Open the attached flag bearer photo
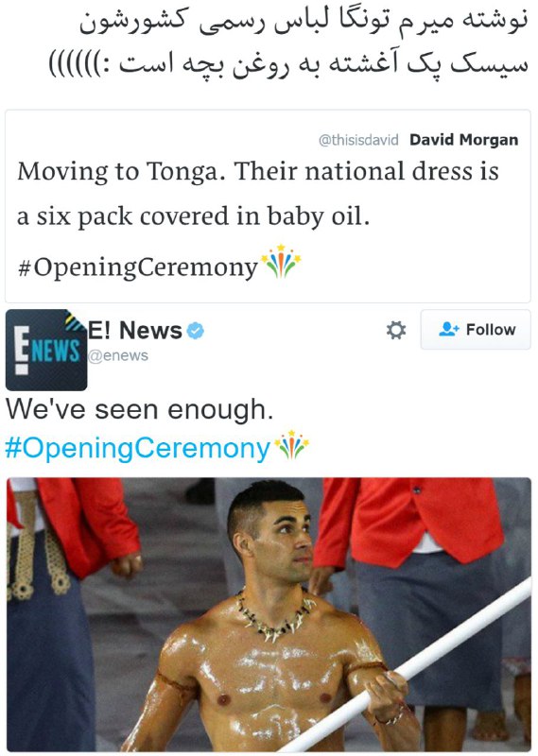 (x=269, y=614)
